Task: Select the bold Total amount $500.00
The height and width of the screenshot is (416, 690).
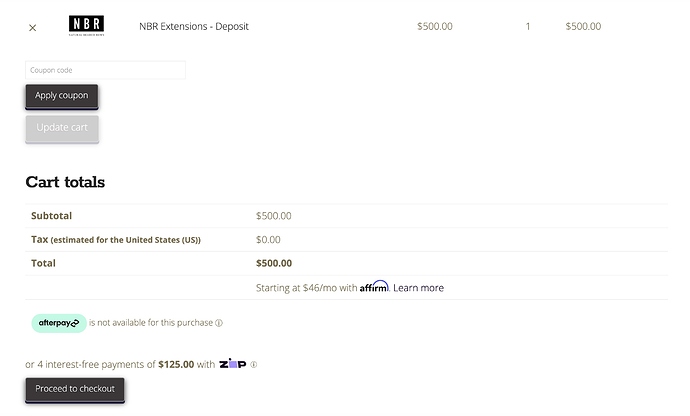Action: click(274, 264)
